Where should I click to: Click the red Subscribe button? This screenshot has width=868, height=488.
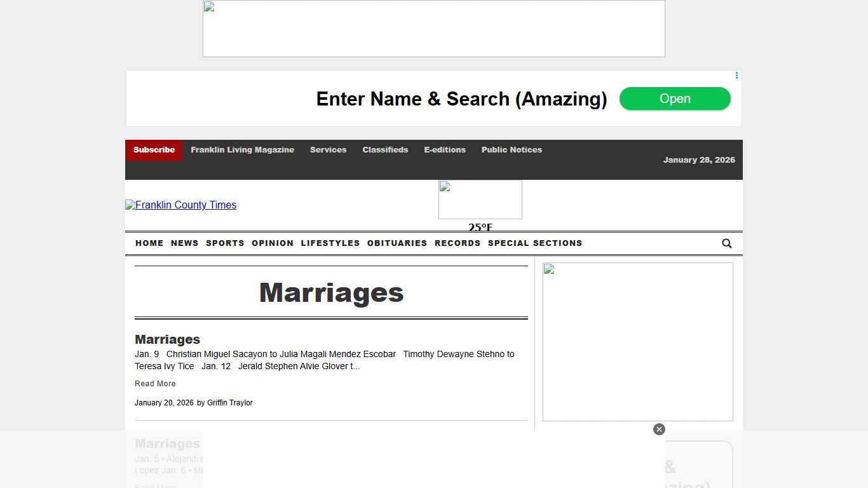[x=153, y=150]
